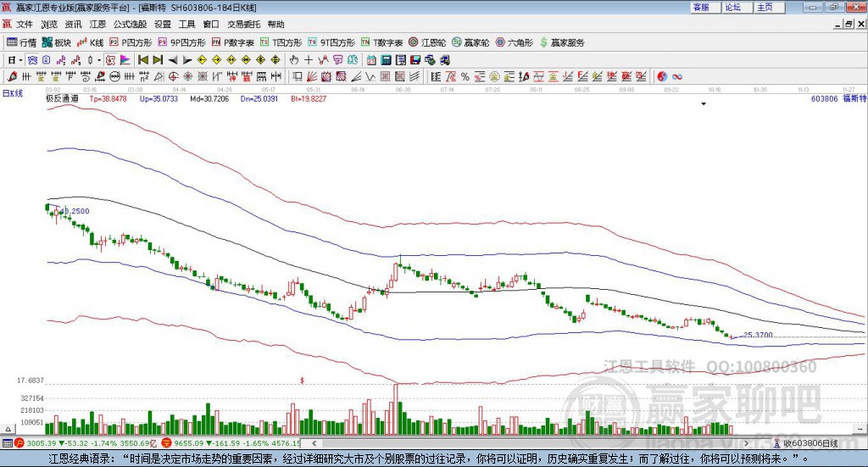Click the horizontal scrollbar thumb

[x=529, y=443]
